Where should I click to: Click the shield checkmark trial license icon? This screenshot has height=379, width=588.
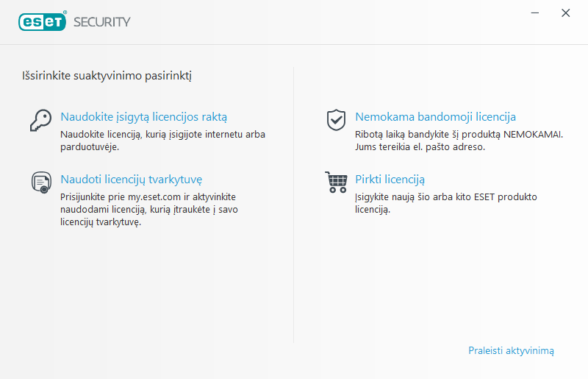coord(336,119)
